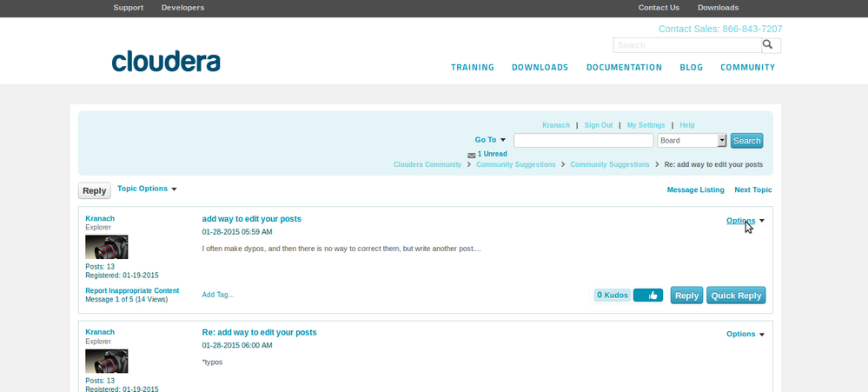Click the second Community Suggestions breadcrumb
This screenshot has height=392, width=868.
(610, 164)
